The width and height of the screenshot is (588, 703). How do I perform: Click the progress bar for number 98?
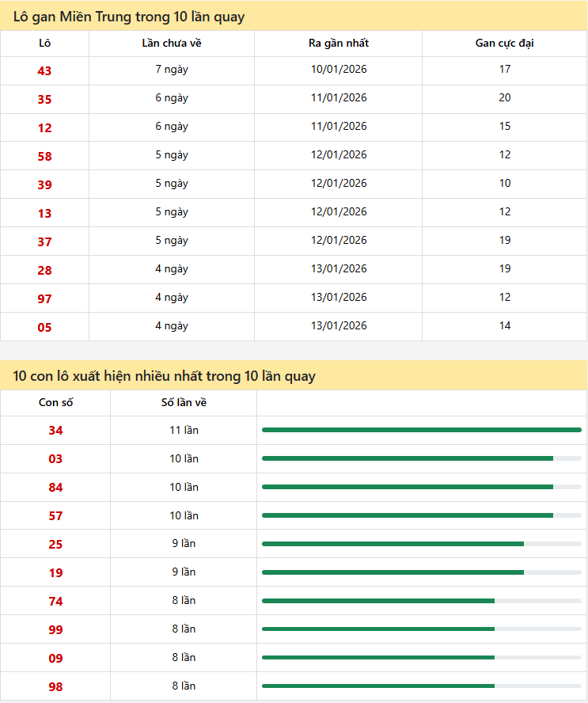tap(421, 686)
